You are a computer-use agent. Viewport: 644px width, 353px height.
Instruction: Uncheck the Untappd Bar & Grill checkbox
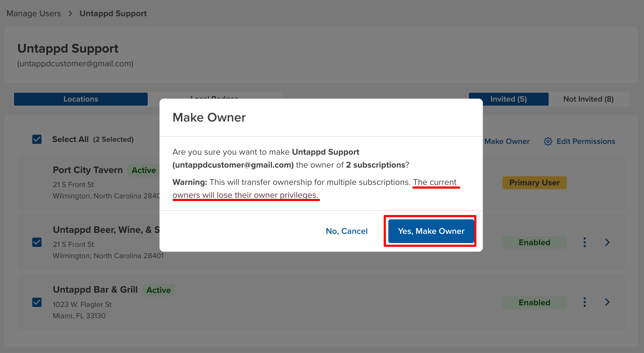[37, 302]
